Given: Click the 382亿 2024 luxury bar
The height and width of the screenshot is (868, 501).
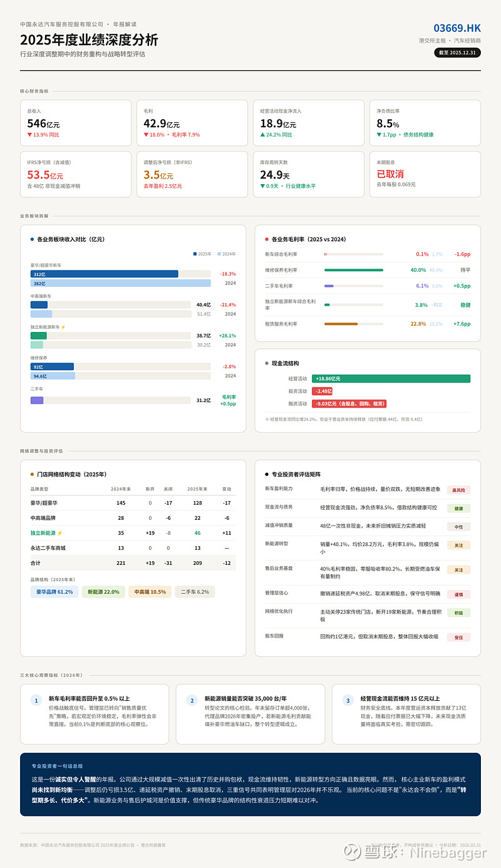Looking at the screenshot, I should [x=121, y=283].
